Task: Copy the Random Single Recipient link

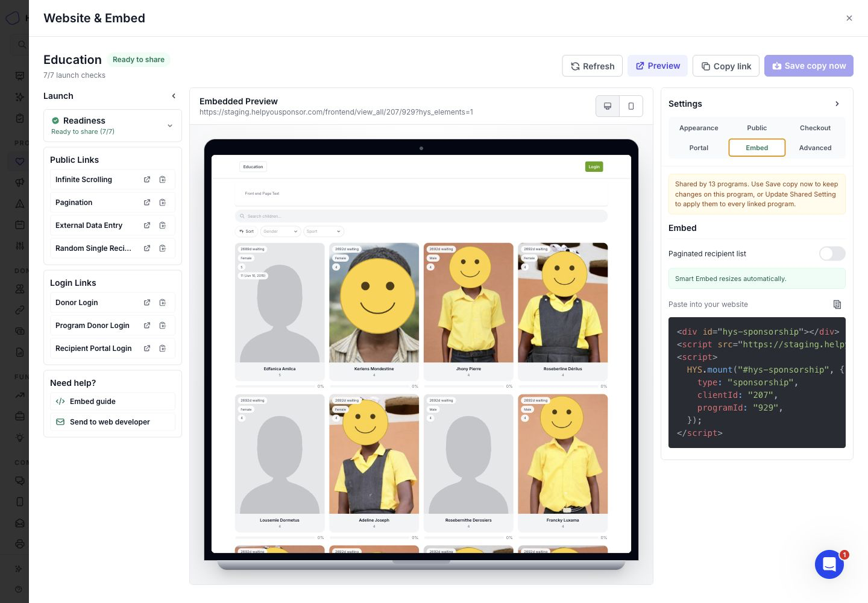Action: tap(163, 248)
